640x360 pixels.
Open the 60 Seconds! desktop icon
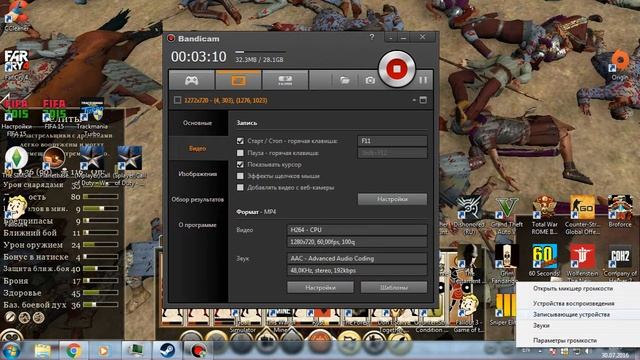pos(544,260)
